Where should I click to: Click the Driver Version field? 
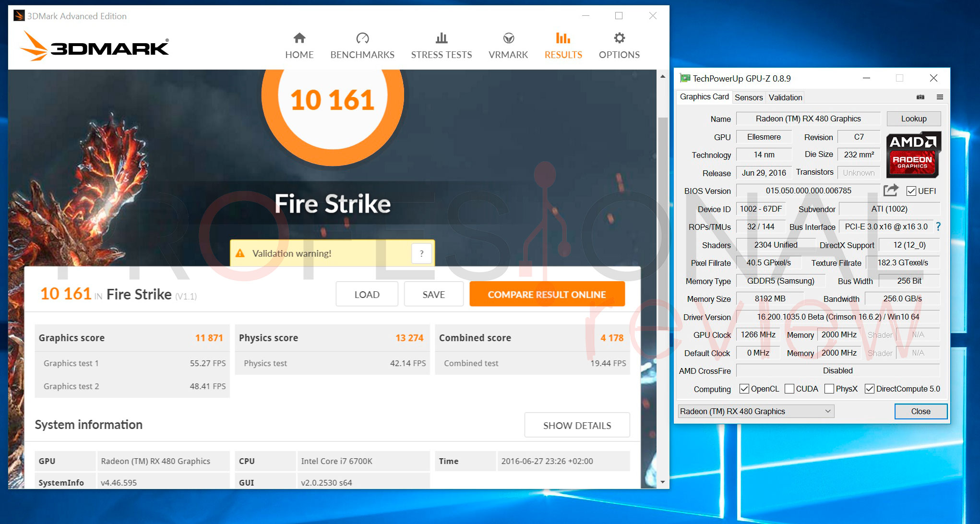tap(838, 317)
